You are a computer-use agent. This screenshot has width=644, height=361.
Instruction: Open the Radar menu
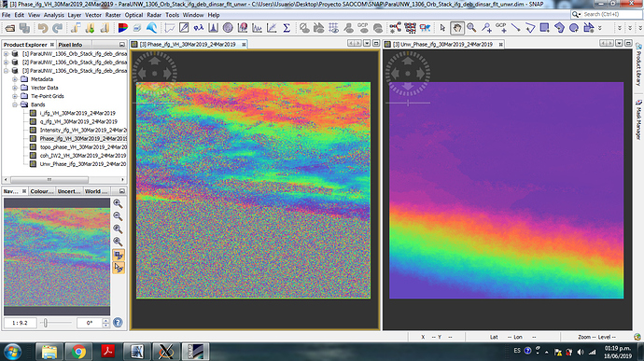pyautogui.click(x=154, y=15)
